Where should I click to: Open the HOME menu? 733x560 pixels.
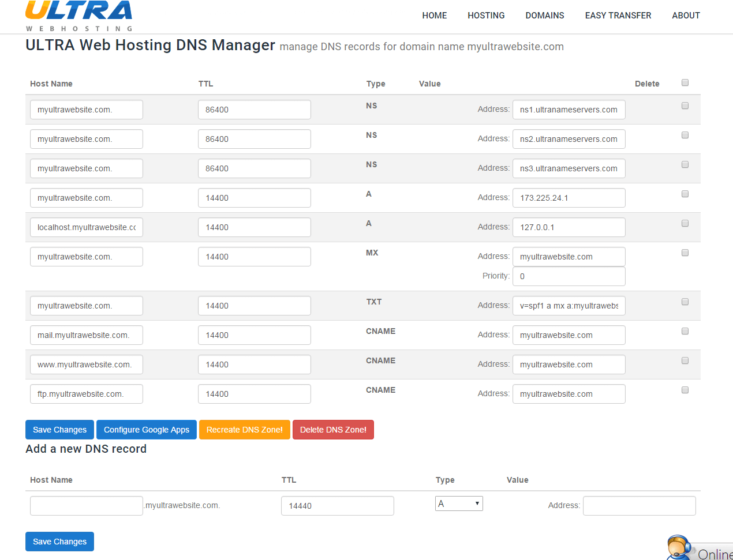(434, 16)
